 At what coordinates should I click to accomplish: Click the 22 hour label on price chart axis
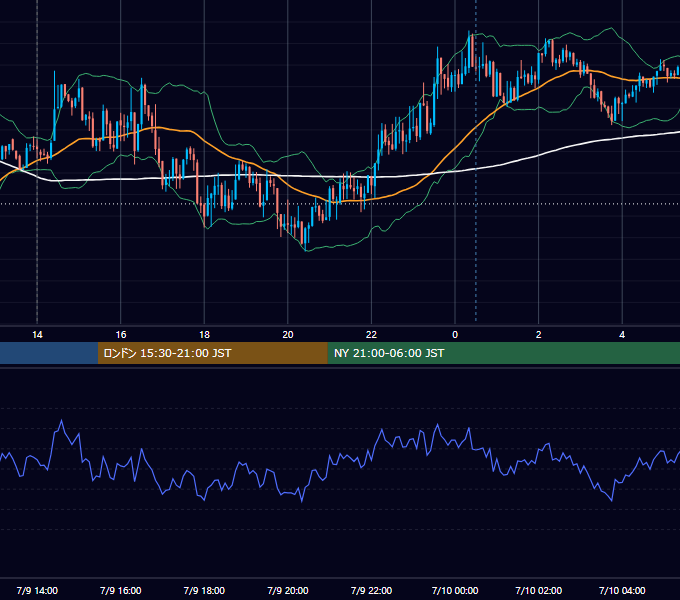point(371,335)
